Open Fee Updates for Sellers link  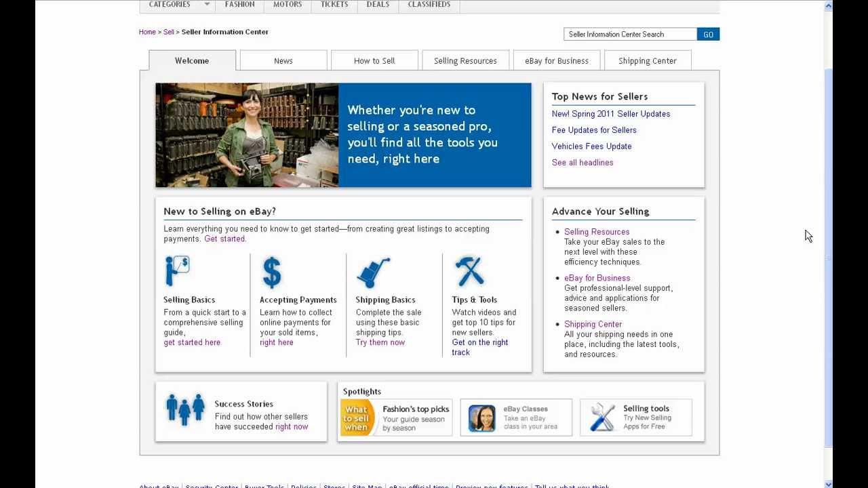click(x=594, y=130)
